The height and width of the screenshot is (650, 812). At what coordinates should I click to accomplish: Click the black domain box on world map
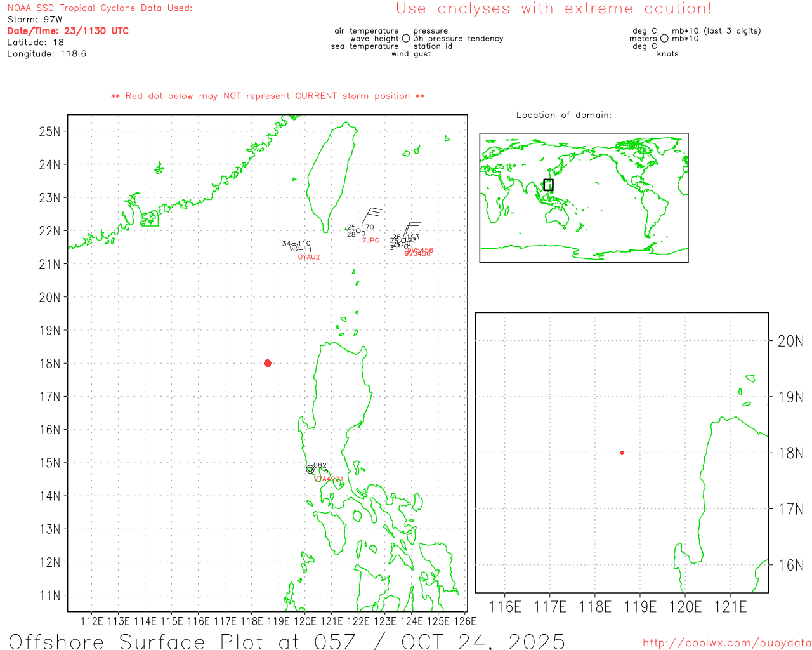coord(548,185)
